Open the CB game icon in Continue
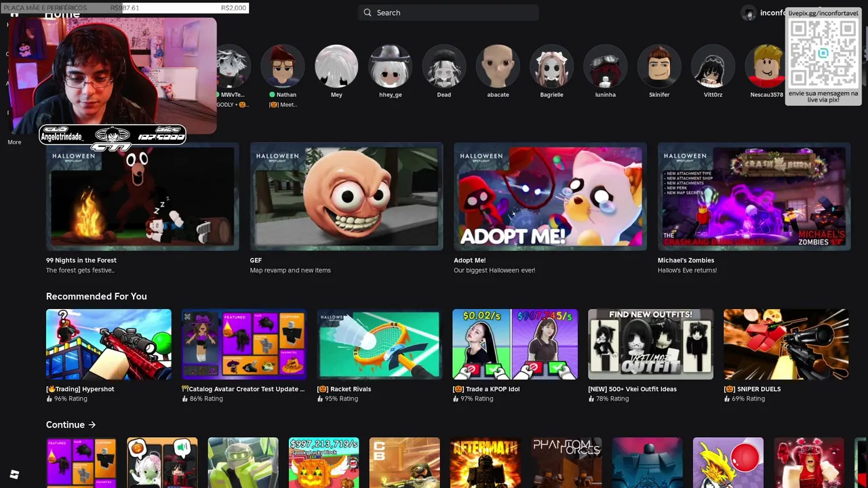The height and width of the screenshot is (488, 868). tap(404, 463)
